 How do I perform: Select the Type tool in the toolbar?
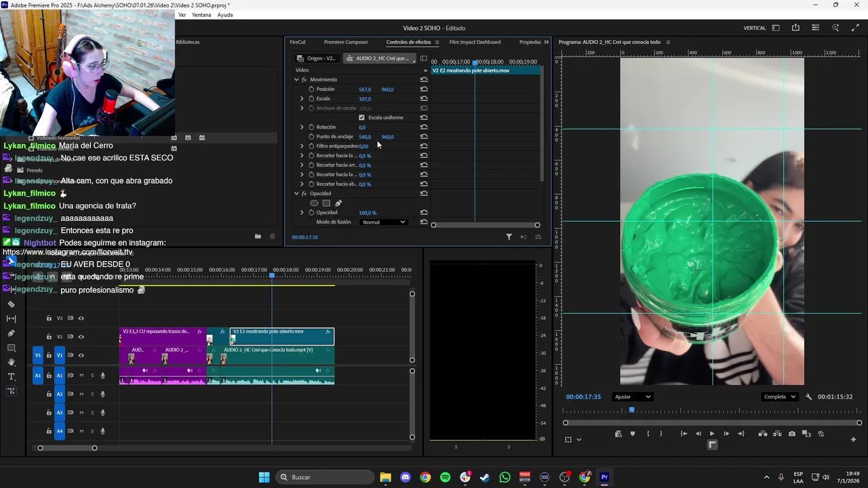click(x=11, y=376)
